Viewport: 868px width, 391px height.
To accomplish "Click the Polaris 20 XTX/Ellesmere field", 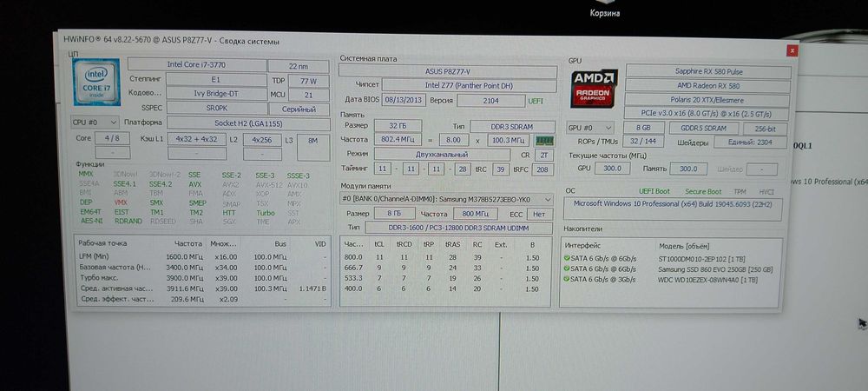I will pyautogui.click(x=708, y=100).
